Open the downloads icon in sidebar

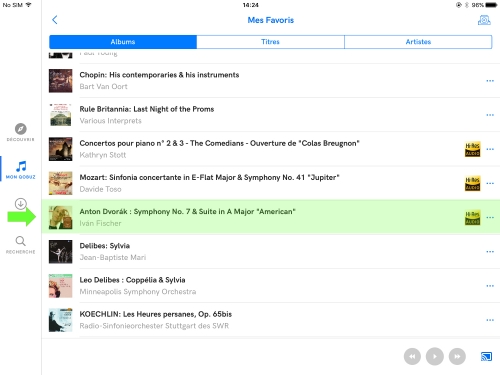pyautogui.click(x=21, y=204)
